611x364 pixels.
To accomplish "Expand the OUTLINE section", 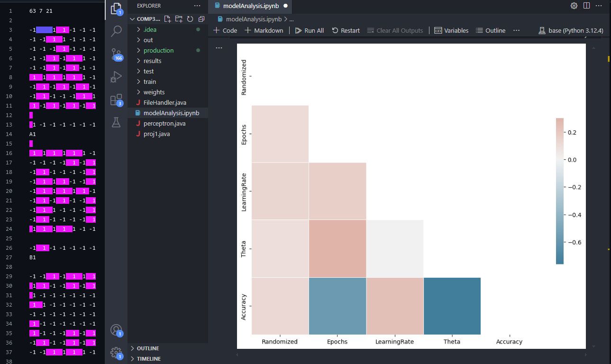I will tap(168, 348).
